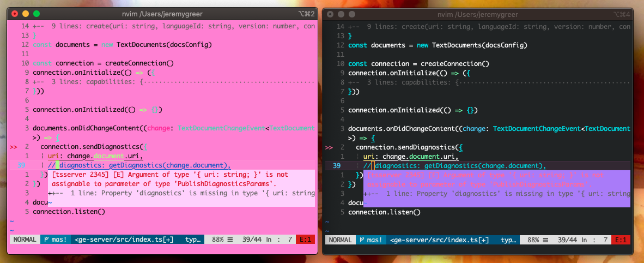
Task: Click the pink window title 'nvim /Users/jeremygreer'
Action: pyautogui.click(x=163, y=14)
